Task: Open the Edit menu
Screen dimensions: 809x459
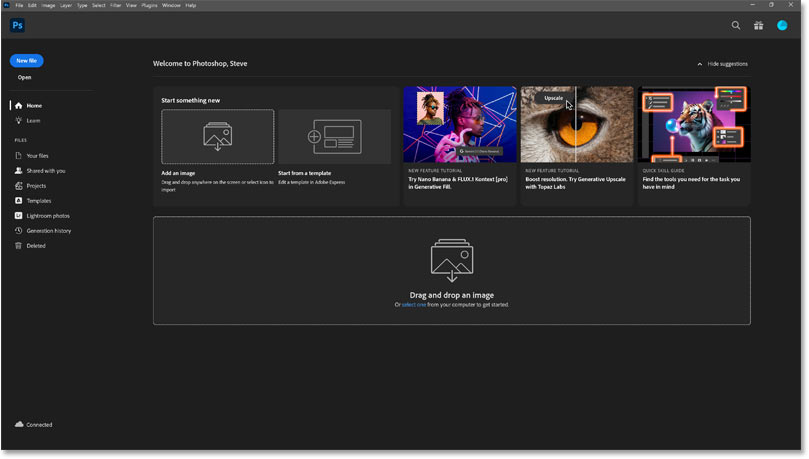Action: (32, 5)
